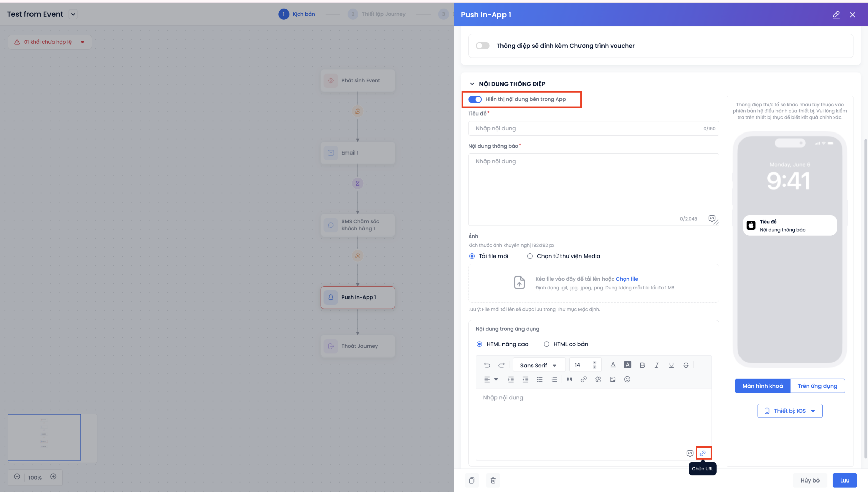
Task: Click the 'Lưu' save button
Action: [x=845, y=480]
